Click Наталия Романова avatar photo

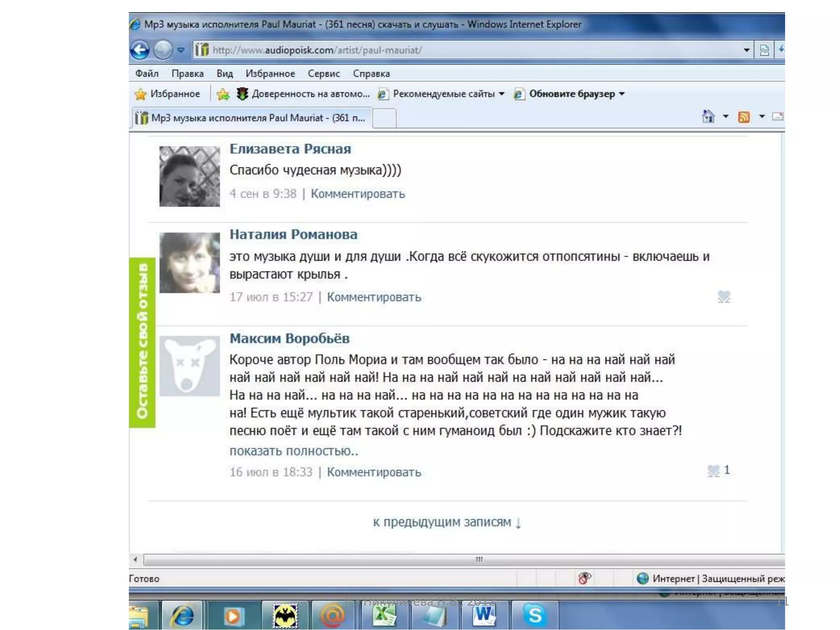(x=189, y=262)
